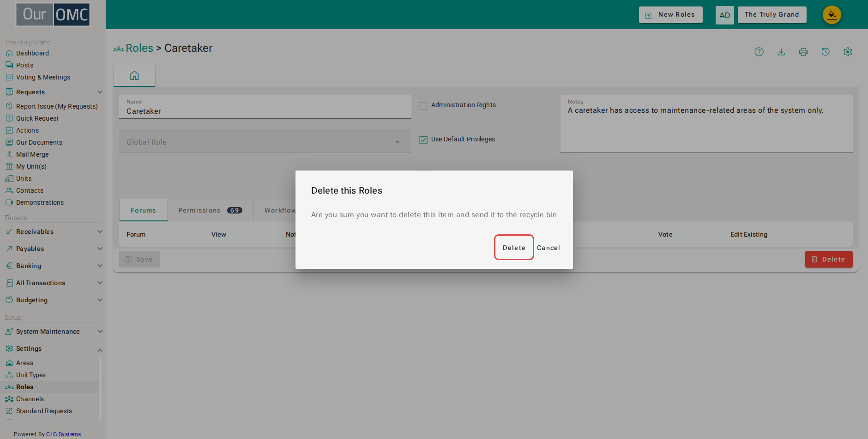Open the help question mark icon
The height and width of the screenshot is (439, 868).
759,52
